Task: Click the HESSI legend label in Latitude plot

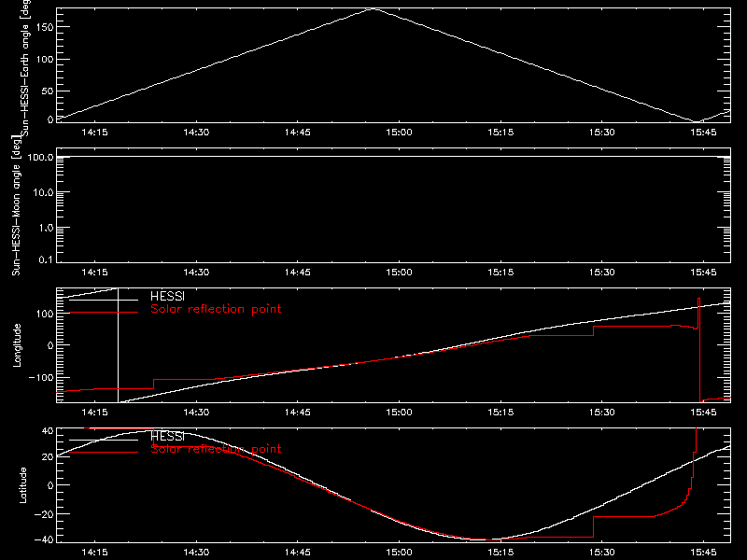Action: (167, 437)
